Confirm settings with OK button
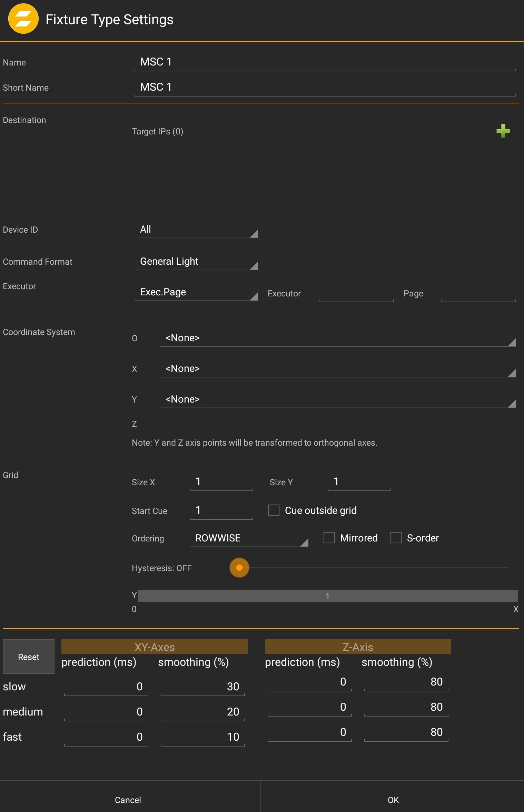The height and width of the screenshot is (812, 524). pos(393,800)
